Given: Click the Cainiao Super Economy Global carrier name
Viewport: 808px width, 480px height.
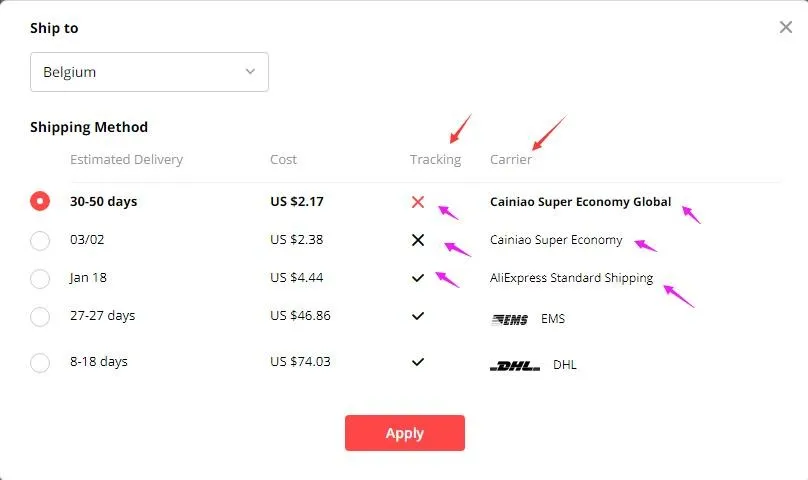Looking at the screenshot, I should 580,202.
